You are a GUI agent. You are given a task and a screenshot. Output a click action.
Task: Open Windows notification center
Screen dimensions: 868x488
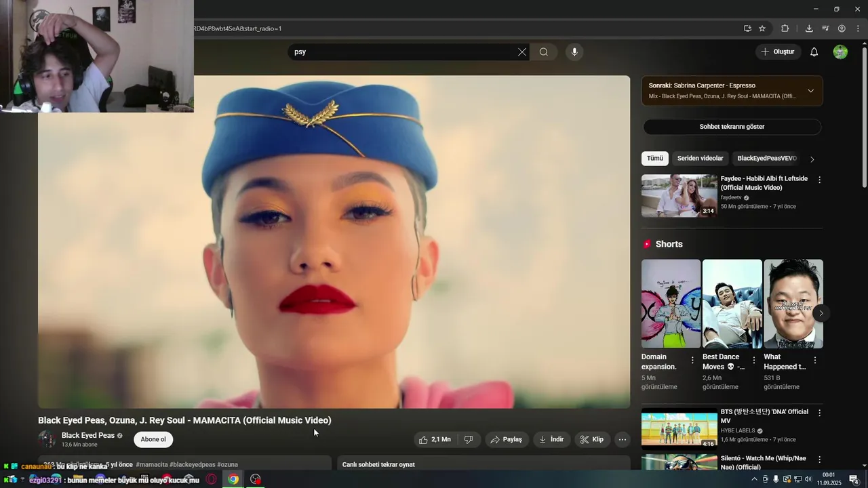[854, 479]
